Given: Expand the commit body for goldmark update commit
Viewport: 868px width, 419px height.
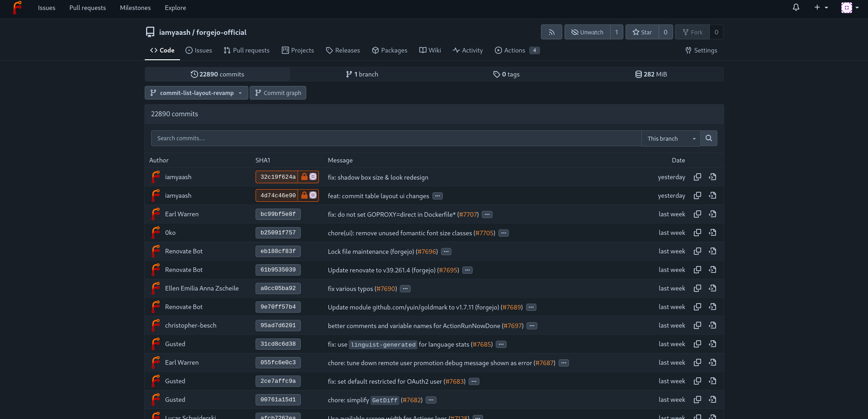Looking at the screenshot, I should pyautogui.click(x=531, y=307).
